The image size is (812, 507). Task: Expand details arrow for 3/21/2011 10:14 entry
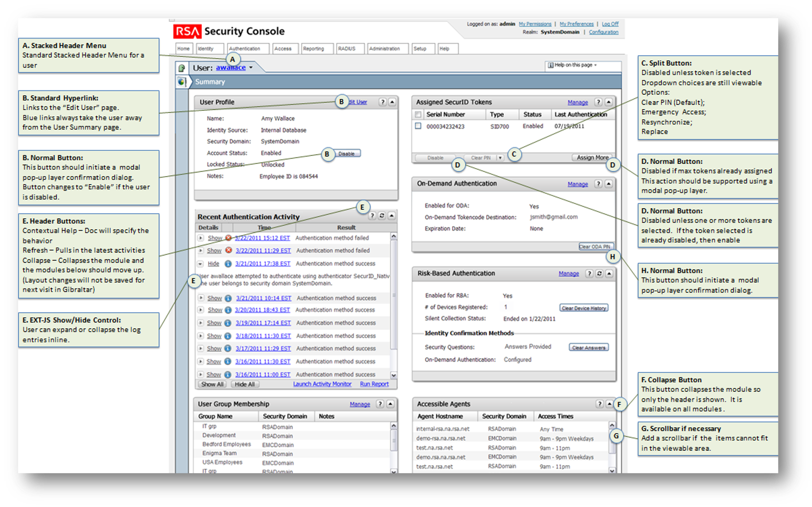(201, 298)
